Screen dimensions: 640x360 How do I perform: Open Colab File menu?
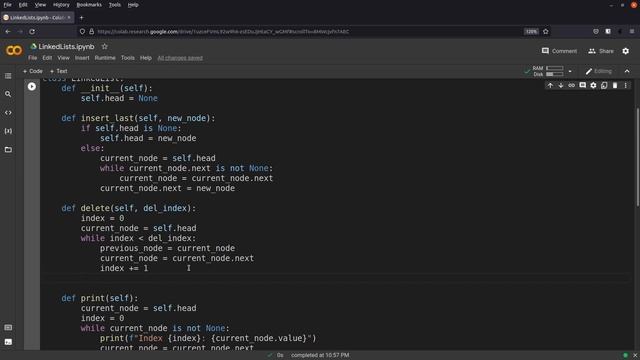[33, 58]
